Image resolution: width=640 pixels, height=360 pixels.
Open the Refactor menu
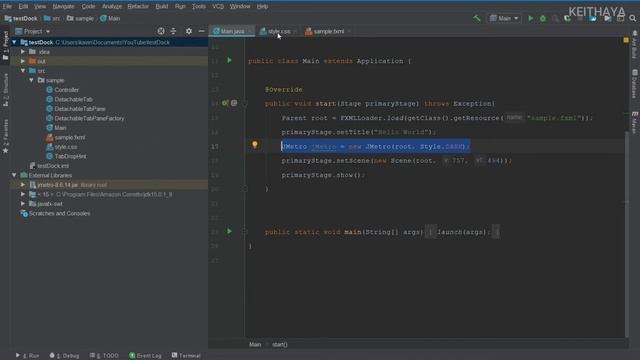138,6
